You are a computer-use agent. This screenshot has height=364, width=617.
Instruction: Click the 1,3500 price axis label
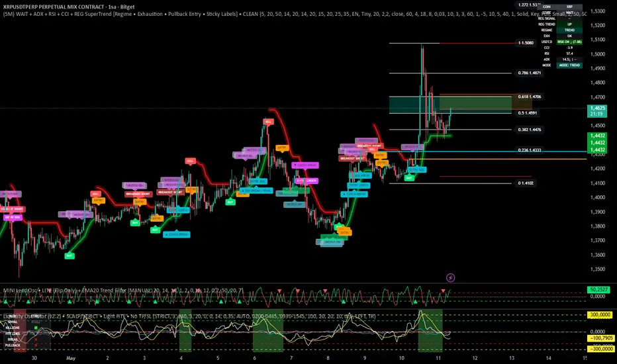598,269
